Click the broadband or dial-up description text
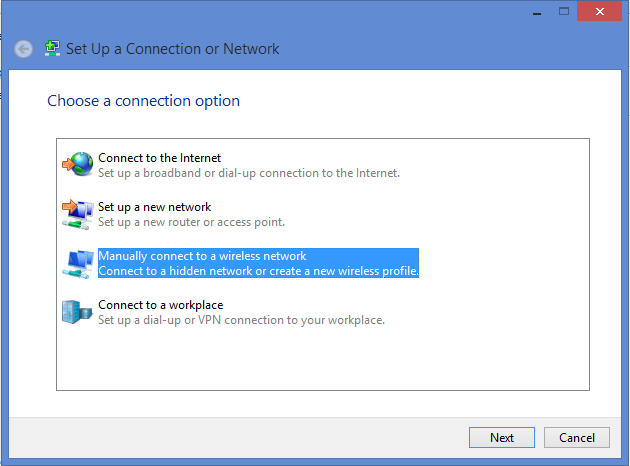Viewport: 630px width, 466px height. click(x=249, y=173)
